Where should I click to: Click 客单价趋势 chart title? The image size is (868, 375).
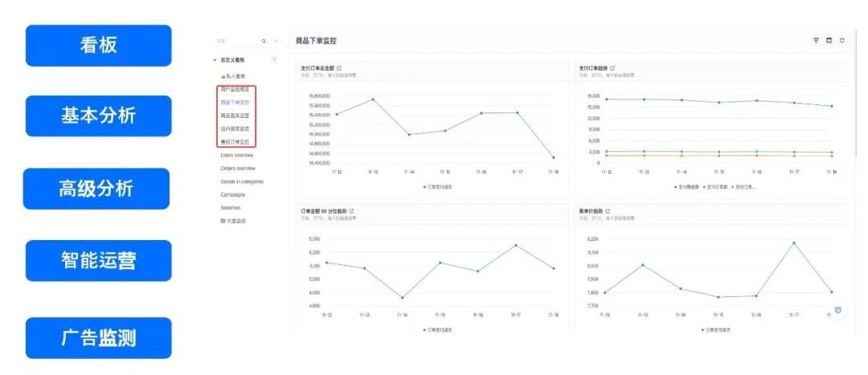point(592,211)
